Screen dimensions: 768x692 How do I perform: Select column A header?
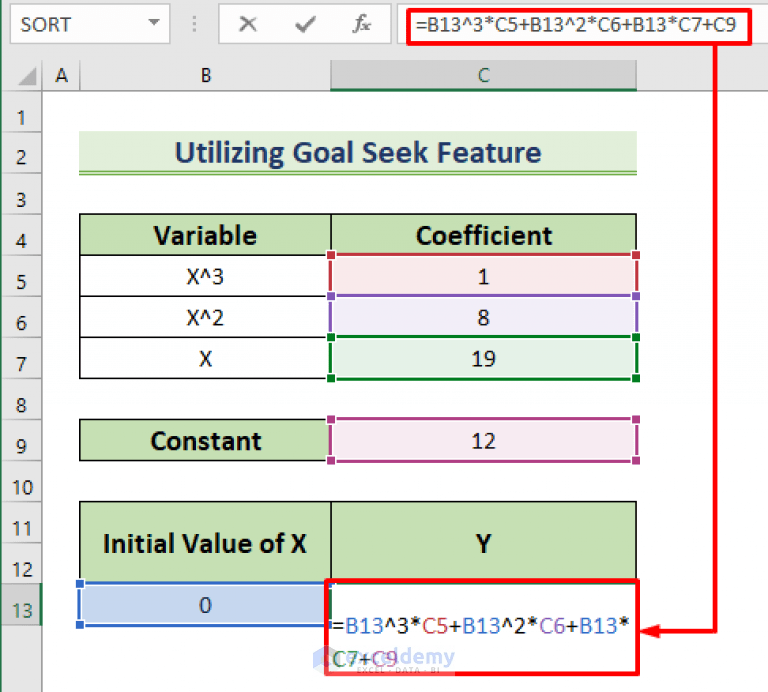(x=61, y=75)
